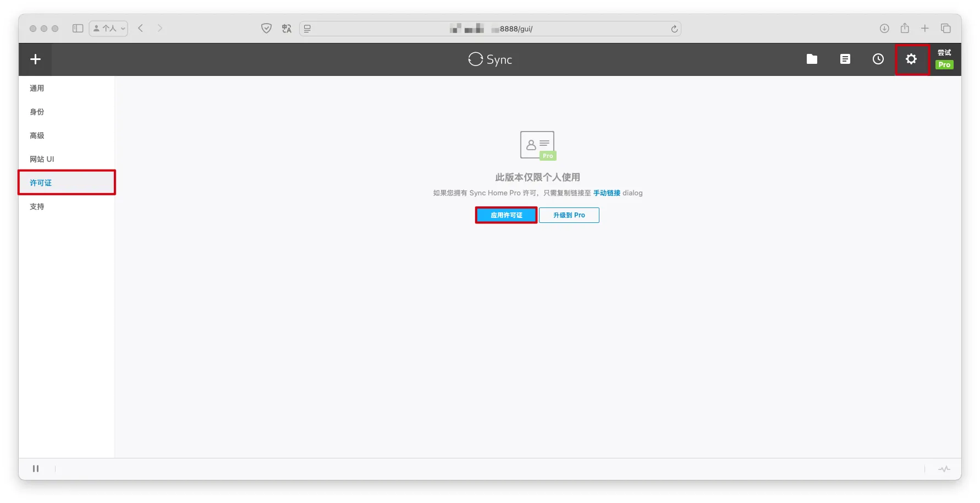Open the settings gear icon

911,59
